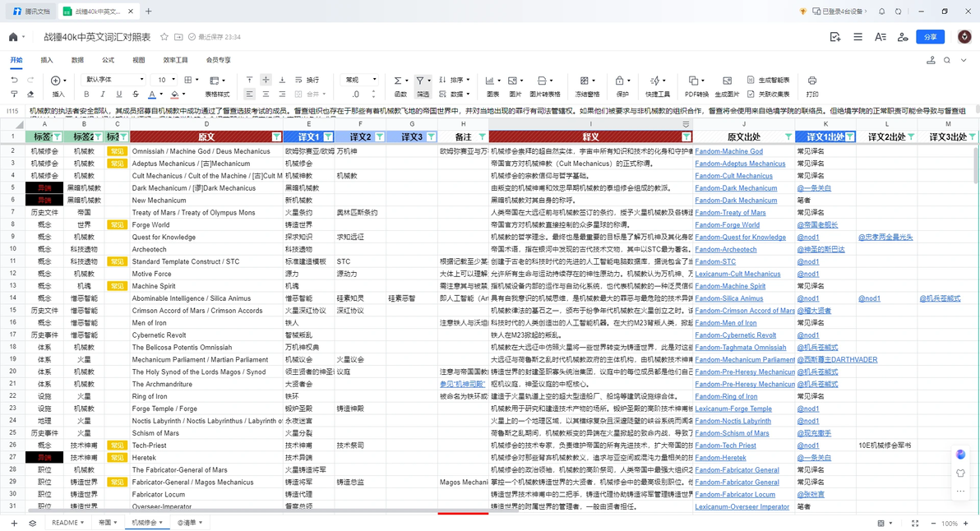980x531 pixels.
Task: Toggle filter on 原文 column header
Action: (276, 136)
